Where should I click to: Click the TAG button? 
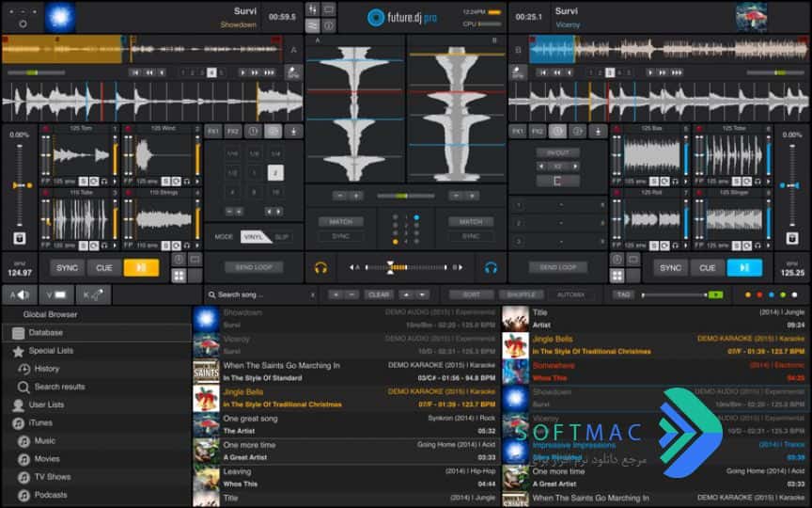(623, 295)
